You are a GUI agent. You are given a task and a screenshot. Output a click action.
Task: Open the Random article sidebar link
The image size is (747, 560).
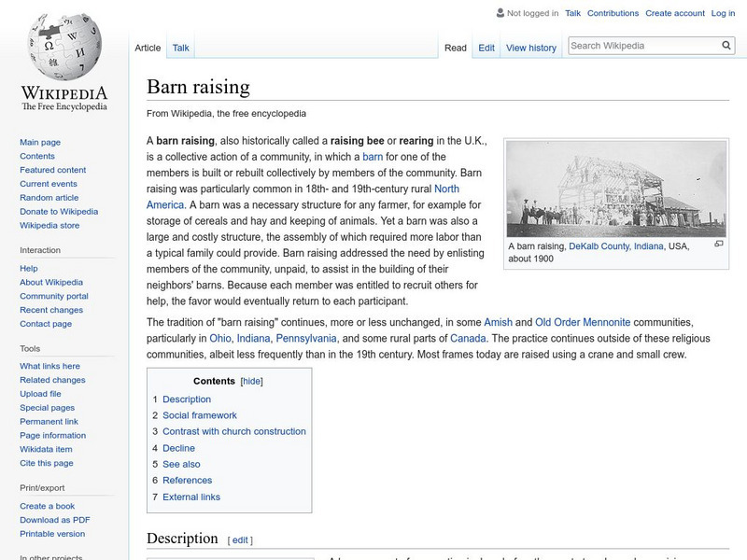coord(49,198)
